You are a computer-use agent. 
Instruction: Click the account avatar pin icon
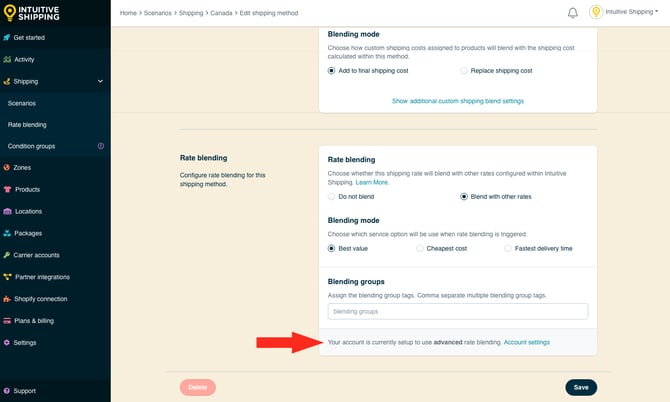coord(596,12)
